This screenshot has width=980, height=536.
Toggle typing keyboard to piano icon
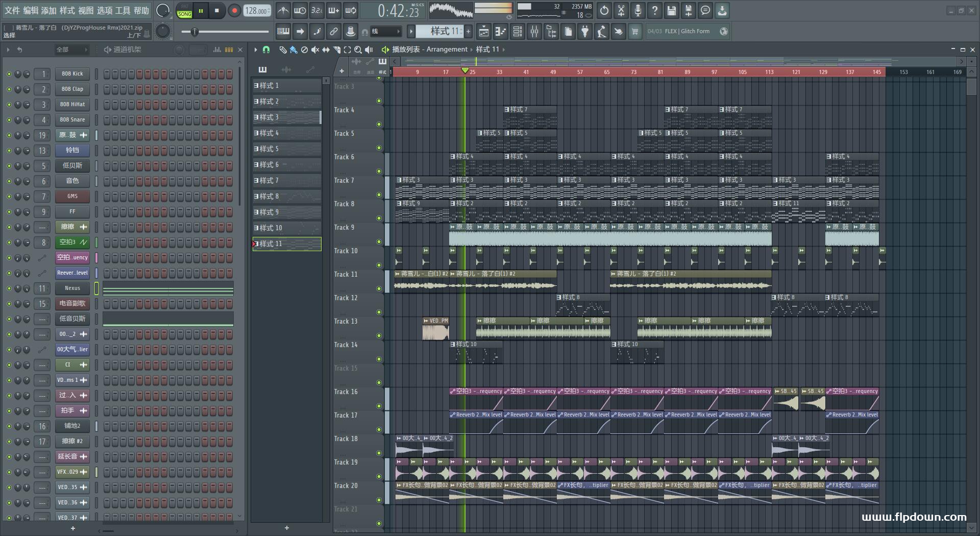tap(283, 32)
